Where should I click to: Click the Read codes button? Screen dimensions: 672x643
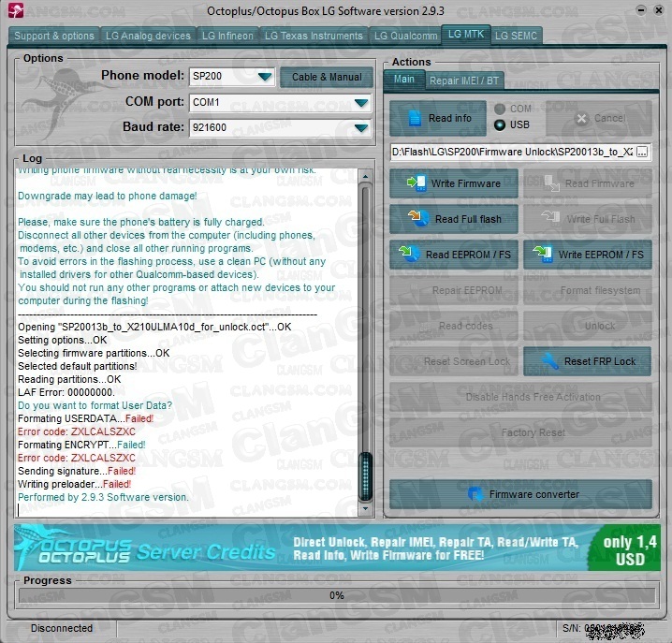pyautogui.click(x=454, y=326)
